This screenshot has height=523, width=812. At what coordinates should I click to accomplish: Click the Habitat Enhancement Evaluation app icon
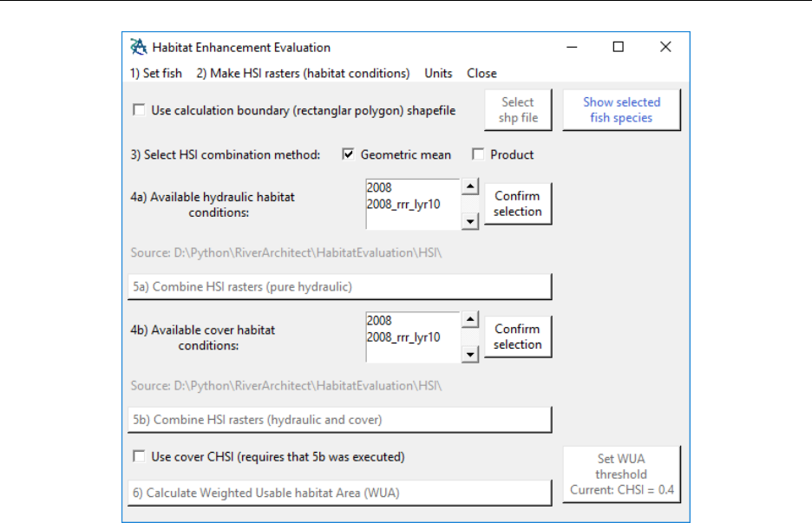[x=138, y=47]
